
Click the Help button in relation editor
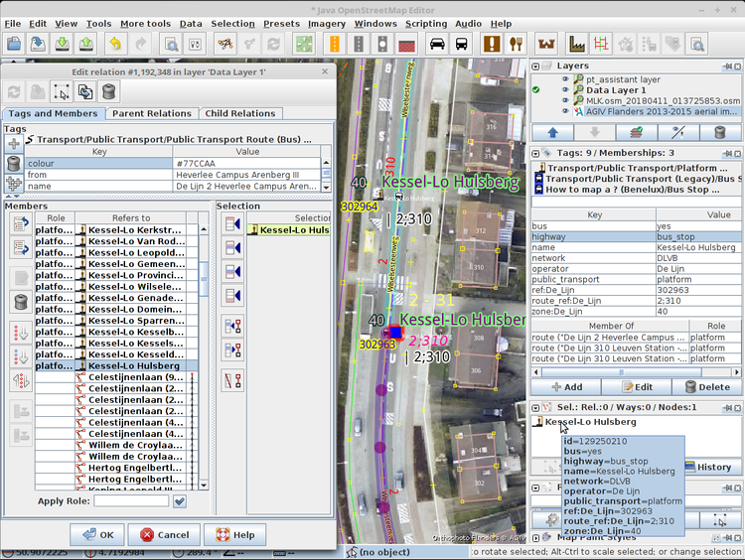click(235, 535)
